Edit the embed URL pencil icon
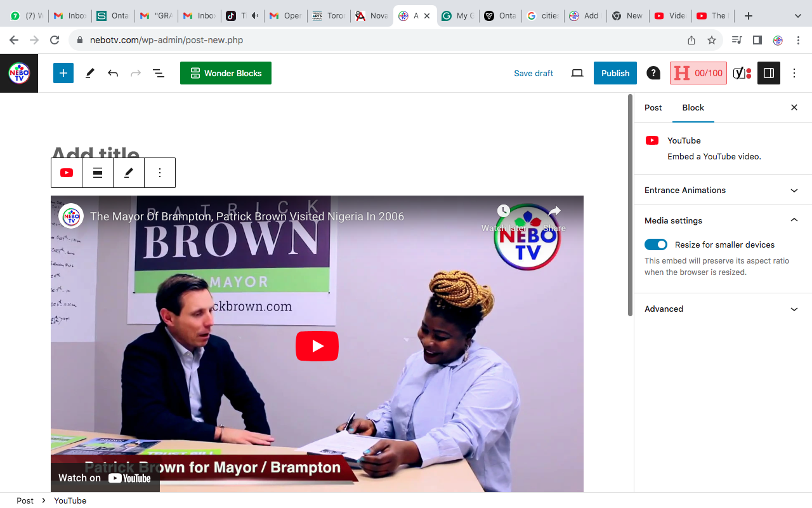 (129, 173)
